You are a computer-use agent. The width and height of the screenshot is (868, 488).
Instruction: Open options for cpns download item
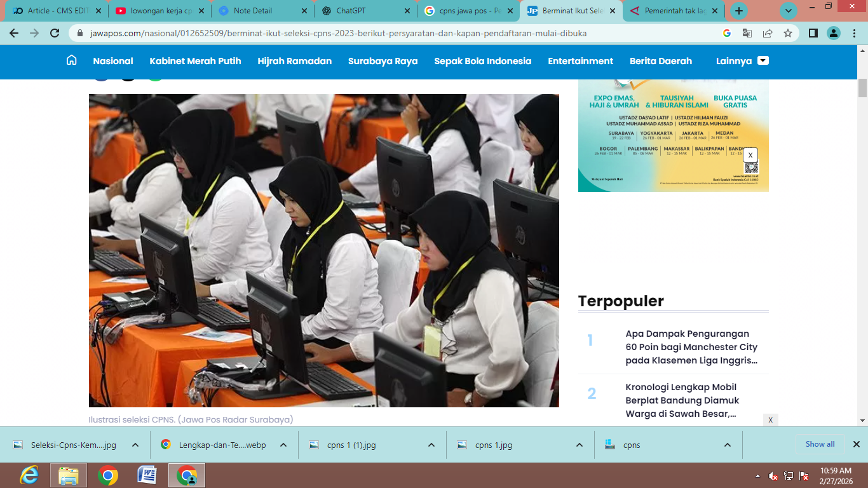tap(728, 445)
